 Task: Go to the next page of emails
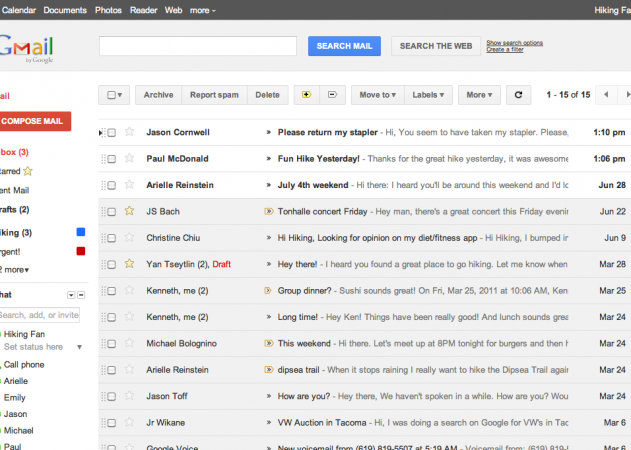pyautogui.click(x=624, y=95)
